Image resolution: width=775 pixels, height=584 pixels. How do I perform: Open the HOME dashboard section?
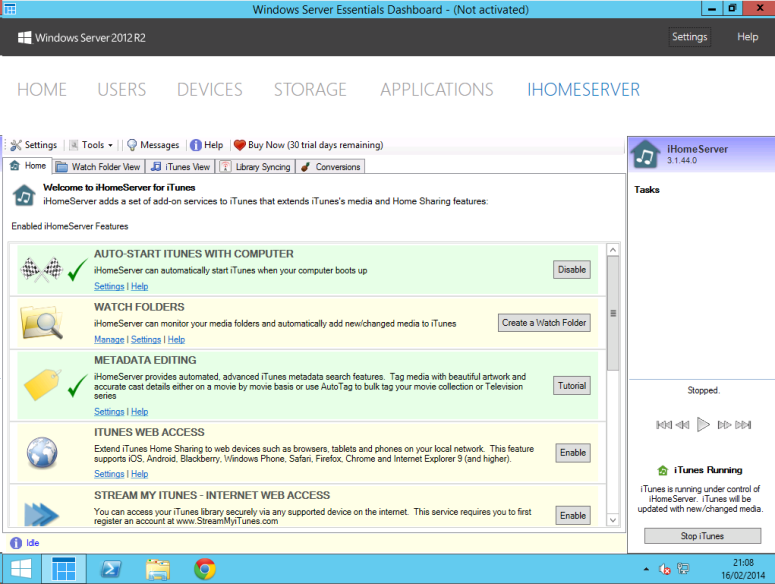42,89
